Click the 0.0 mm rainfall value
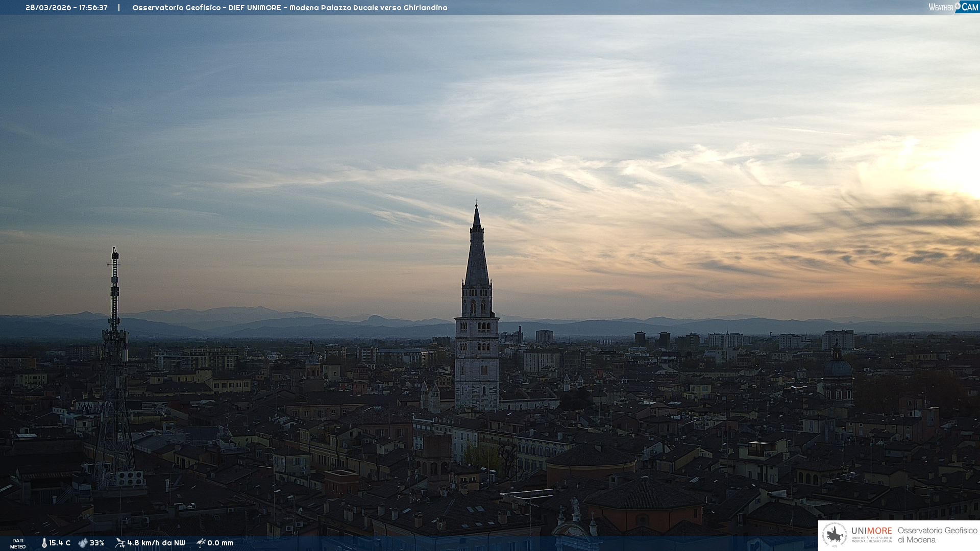The width and height of the screenshot is (980, 551). [220, 543]
